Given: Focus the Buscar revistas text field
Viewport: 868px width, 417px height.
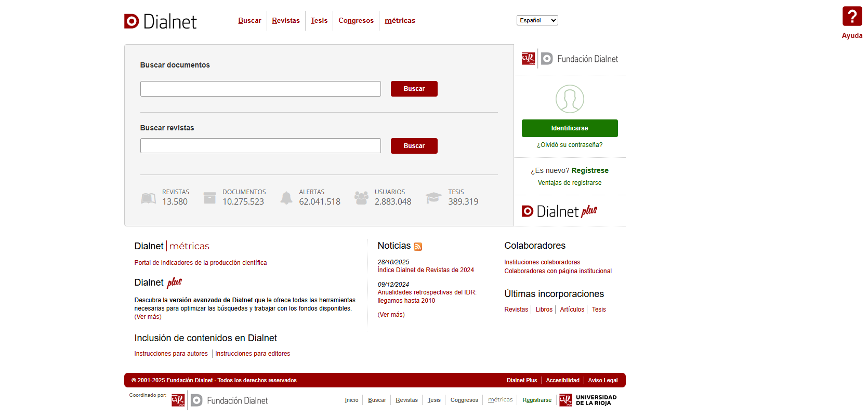Looking at the screenshot, I should (x=260, y=146).
